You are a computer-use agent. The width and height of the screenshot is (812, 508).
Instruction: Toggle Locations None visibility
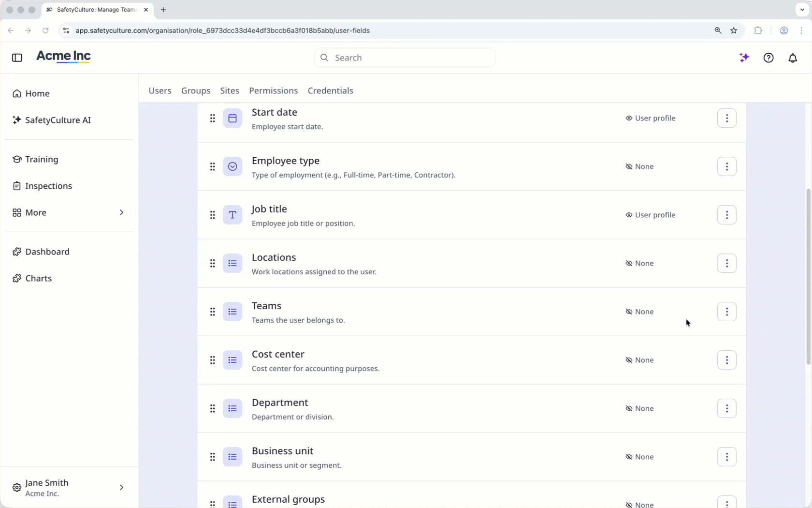pyautogui.click(x=639, y=263)
